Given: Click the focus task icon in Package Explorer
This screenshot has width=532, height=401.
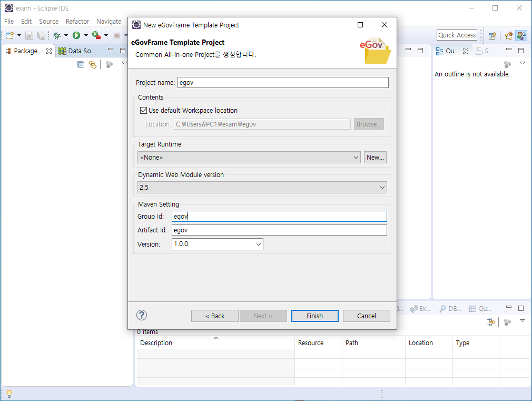Looking at the screenshot, I should (x=109, y=64).
